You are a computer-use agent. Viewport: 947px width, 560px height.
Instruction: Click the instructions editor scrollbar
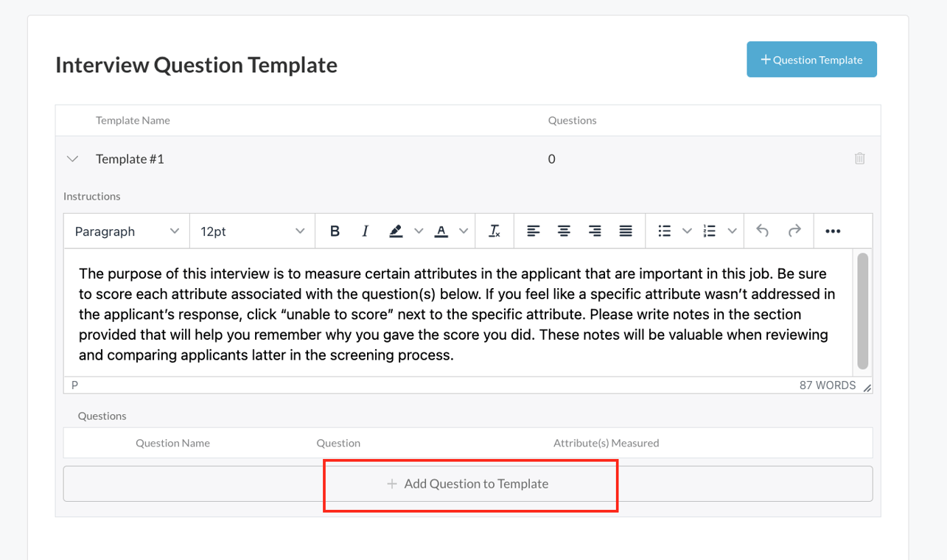[x=862, y=312]
